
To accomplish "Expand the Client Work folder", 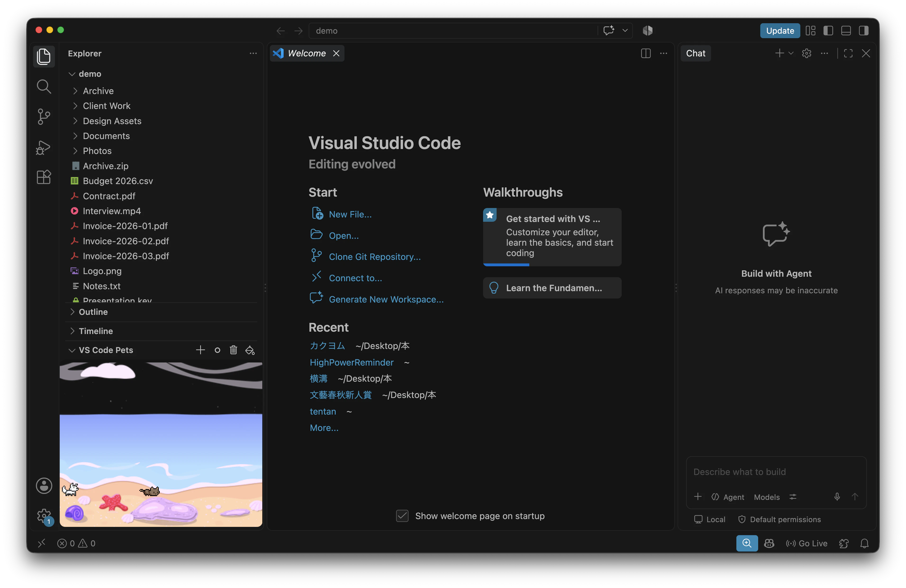I will tap(75, 106).
